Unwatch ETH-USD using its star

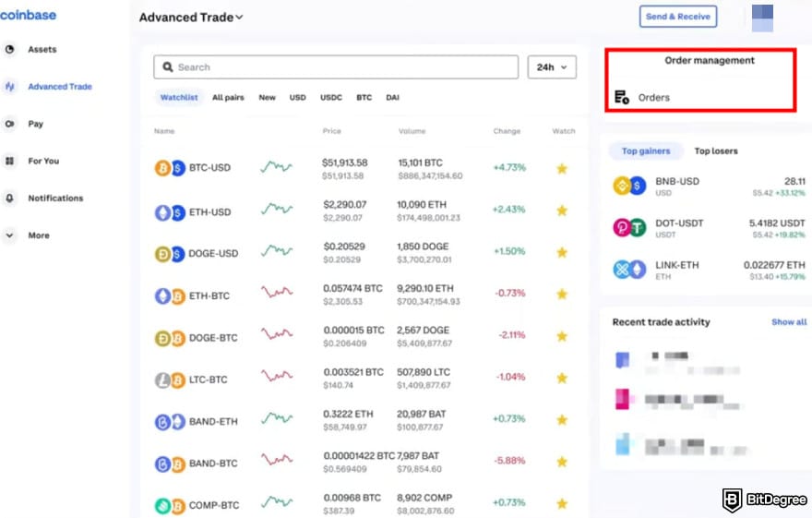(x=562, y=211)
